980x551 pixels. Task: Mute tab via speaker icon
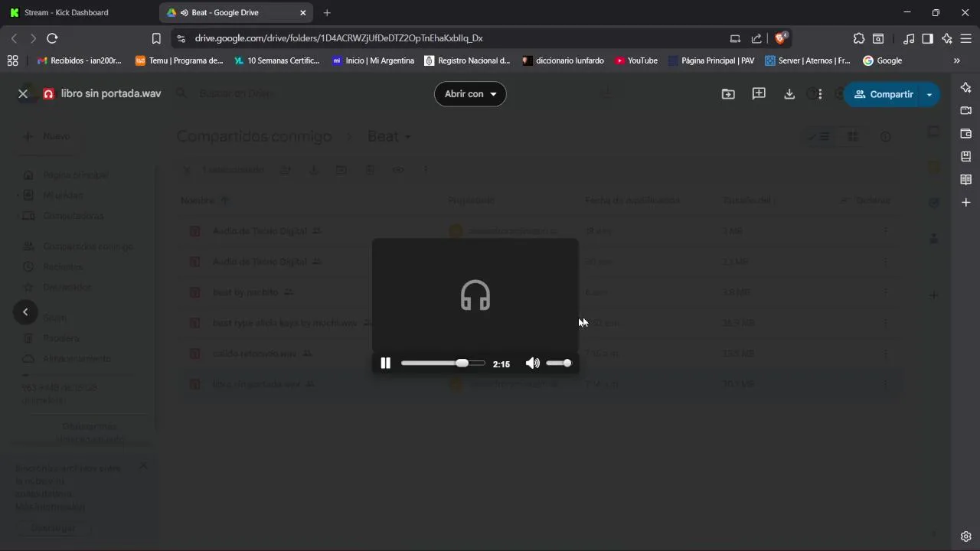click(x=185, y=12)
